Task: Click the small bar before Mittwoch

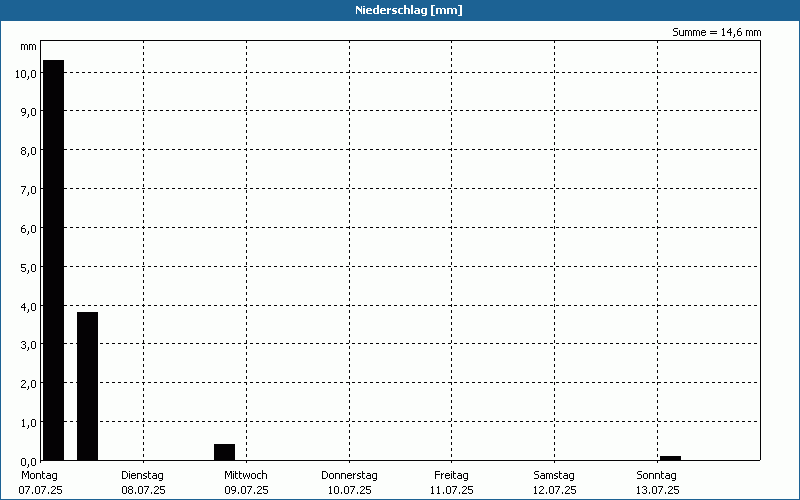Action: (224, 452)
